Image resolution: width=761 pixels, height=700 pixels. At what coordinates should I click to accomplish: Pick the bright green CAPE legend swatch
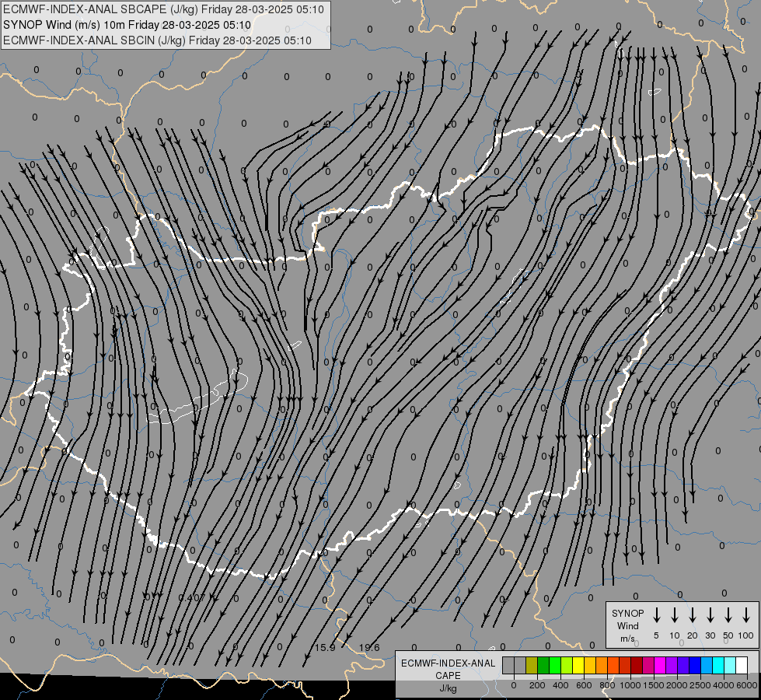[555, 665]
